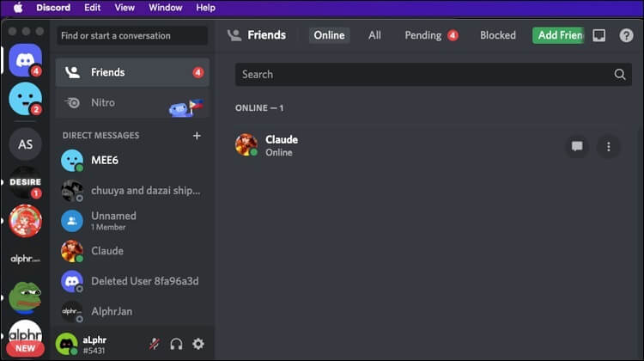Image resolution: width=644 pixels, height=361 pixels.
Task: Click the aLphr #5431 username
Action: pyautogui.click(x=94, y=345)
